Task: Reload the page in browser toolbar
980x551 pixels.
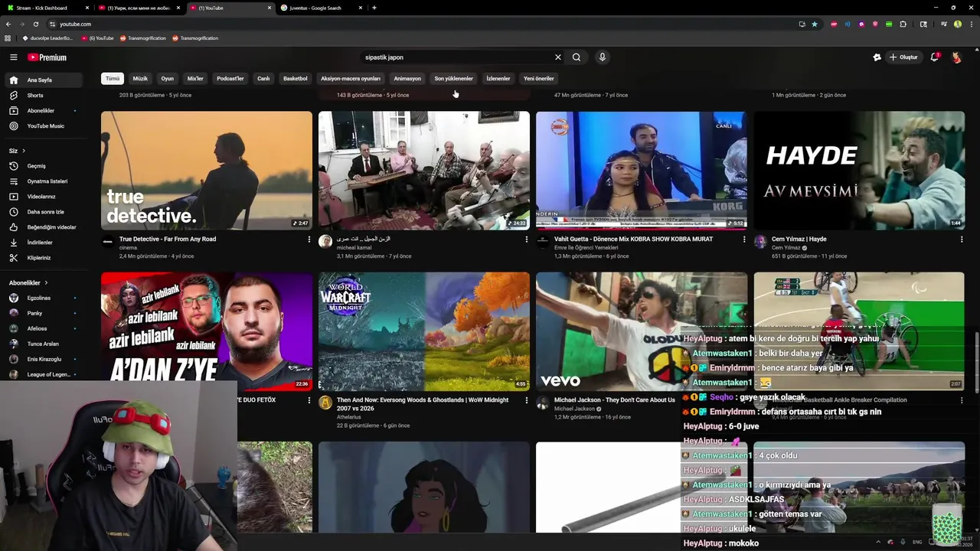Action: 35,24
